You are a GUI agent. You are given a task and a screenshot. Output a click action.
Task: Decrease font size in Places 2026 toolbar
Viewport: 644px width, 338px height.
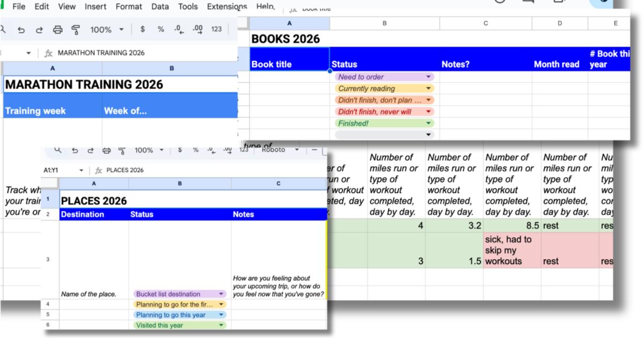coord(314,150)
